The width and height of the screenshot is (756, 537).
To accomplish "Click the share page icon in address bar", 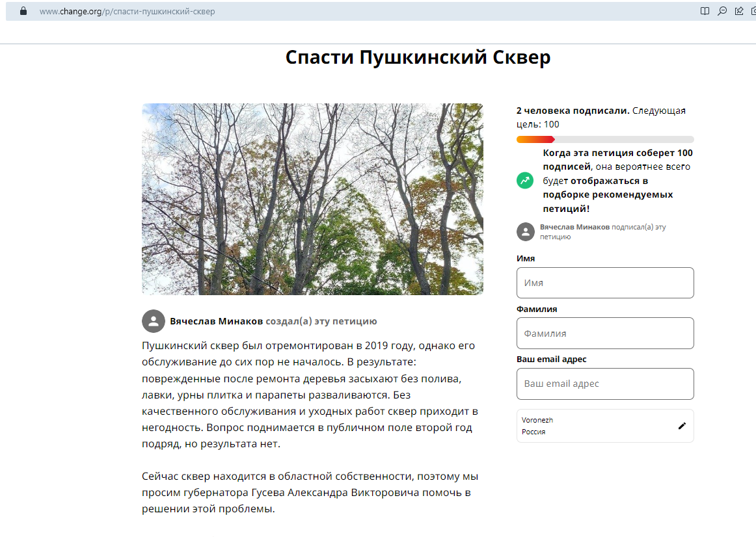I will coord(738,11).
